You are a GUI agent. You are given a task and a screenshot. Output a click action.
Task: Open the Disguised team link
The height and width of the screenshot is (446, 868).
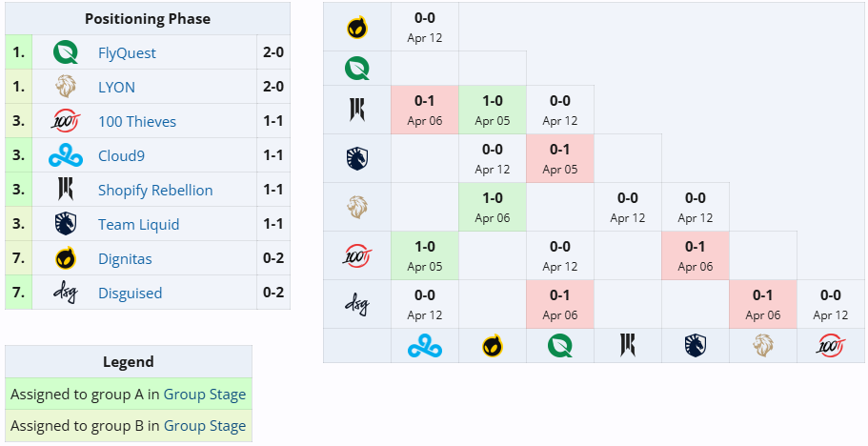coord(130,294)
